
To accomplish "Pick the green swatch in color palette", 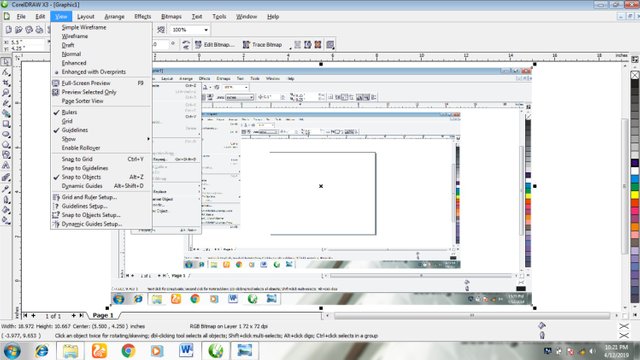I will [x=635, y=187].
